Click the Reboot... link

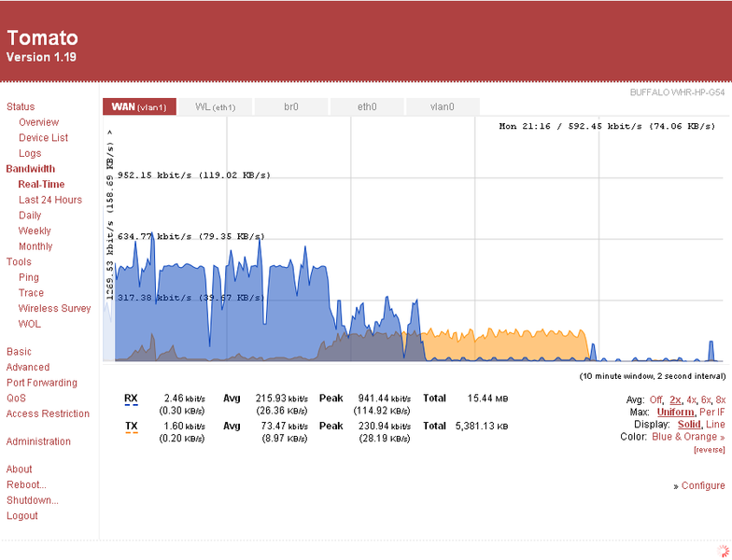click(26, 485)
